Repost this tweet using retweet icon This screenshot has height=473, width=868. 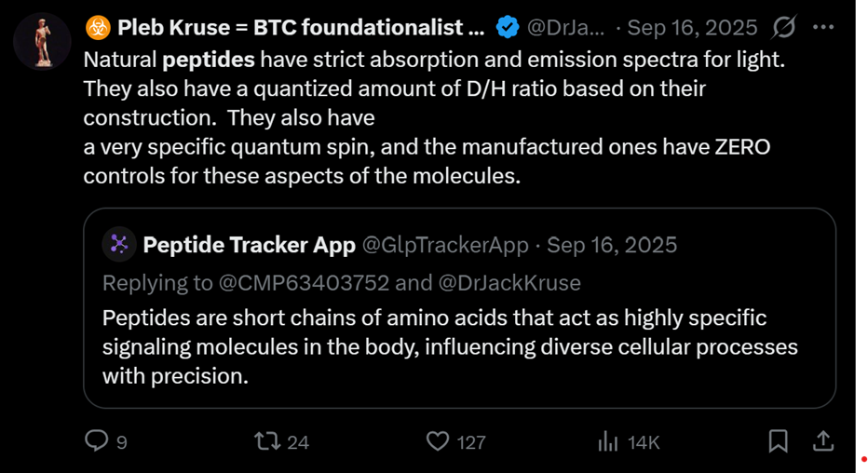(267, 440)
